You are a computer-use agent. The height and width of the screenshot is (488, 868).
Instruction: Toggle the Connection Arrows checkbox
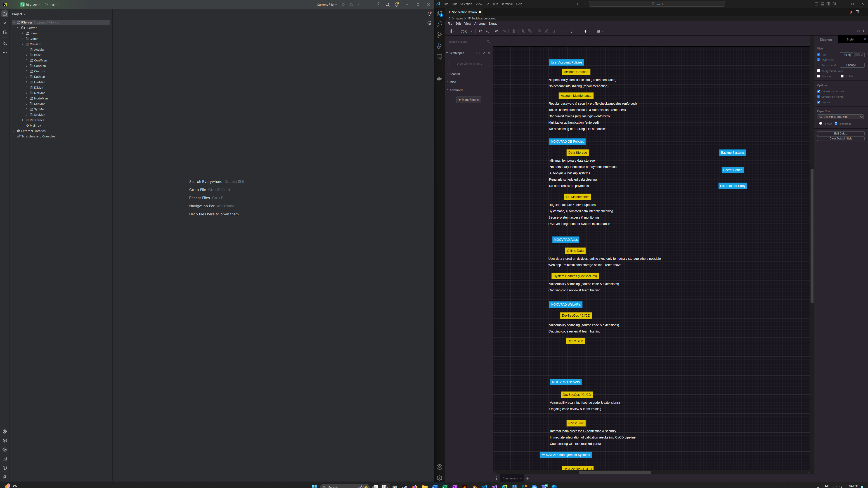click(x=819, y=91)
